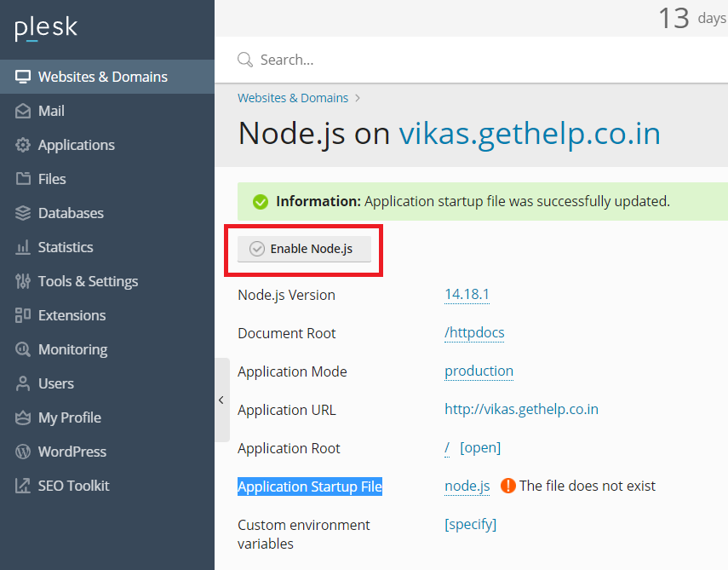View Statistics page
This screenshot has width=728, height=570.
[107, 247]
